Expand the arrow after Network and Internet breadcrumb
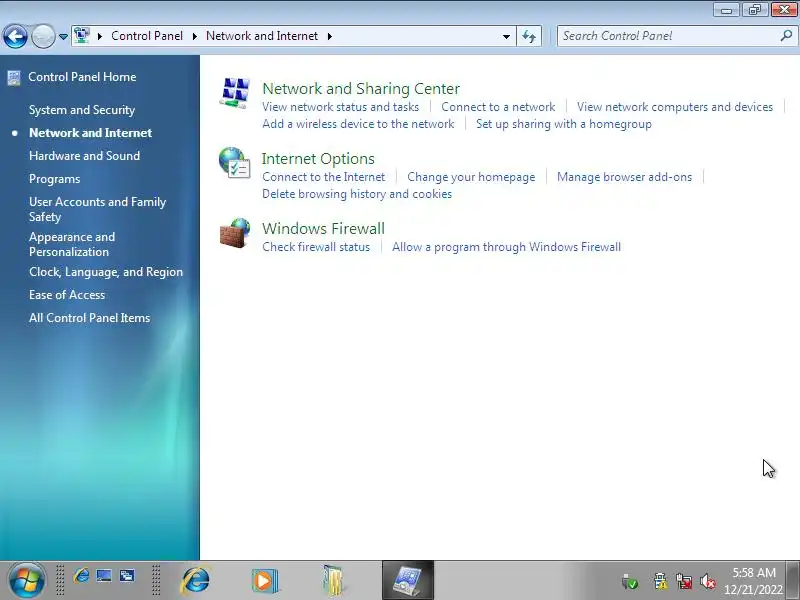800x600 pixels. click(x=330, y=36)
